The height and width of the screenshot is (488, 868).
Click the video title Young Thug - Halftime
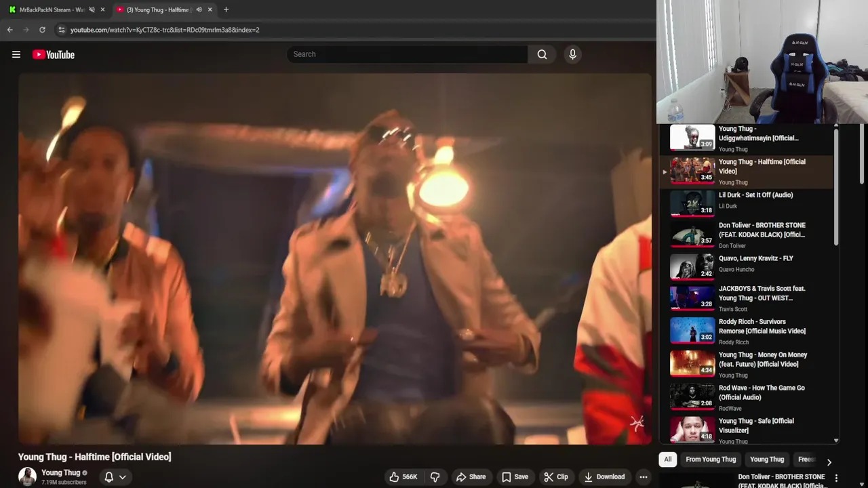pos(95,457)
